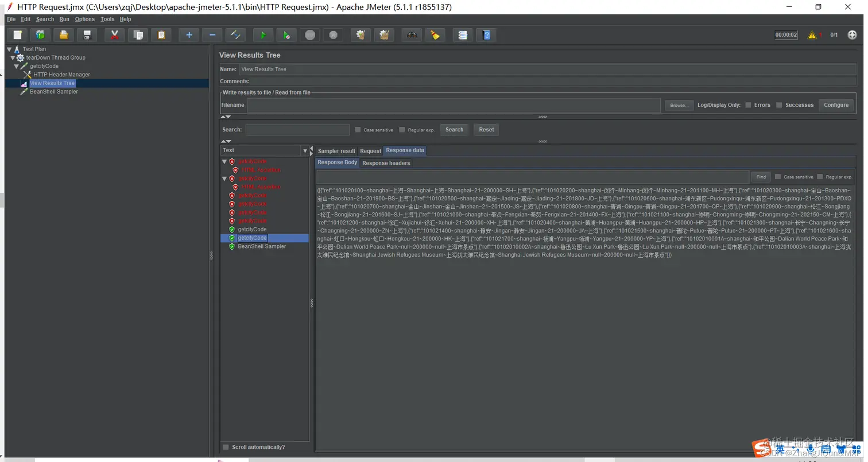The width and height of the screenshot is (868, 462).
Task: Open the Search menu
Action: pos(45,19)
